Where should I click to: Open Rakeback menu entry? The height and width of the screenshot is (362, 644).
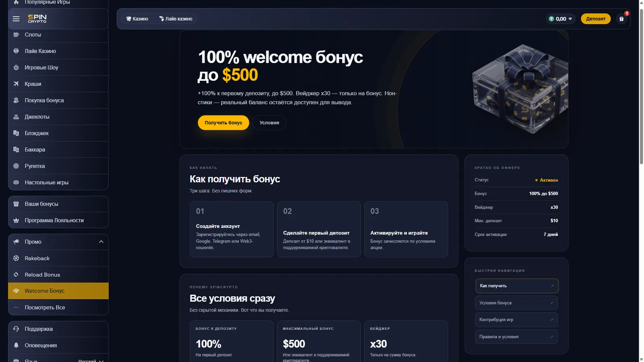point(58,258)
